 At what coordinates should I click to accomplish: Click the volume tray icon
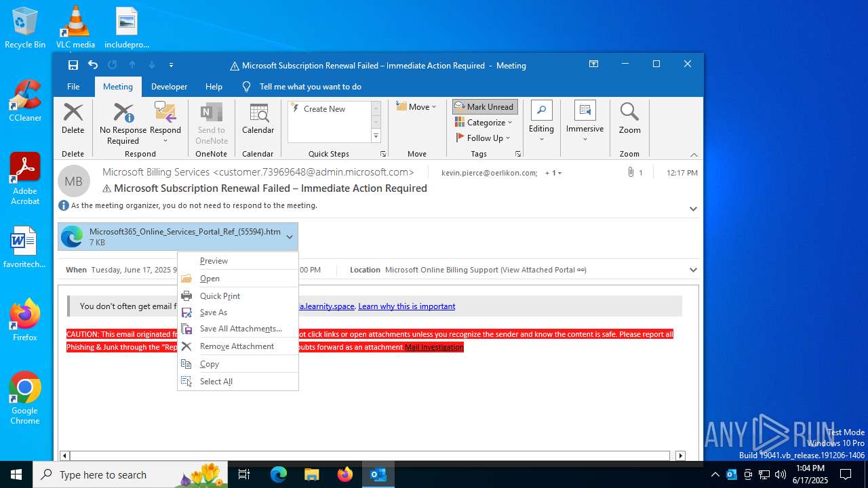tap(781, 474)
